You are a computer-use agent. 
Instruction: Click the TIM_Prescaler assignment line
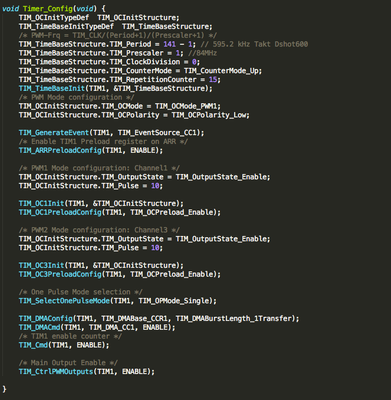coord(101,53)
